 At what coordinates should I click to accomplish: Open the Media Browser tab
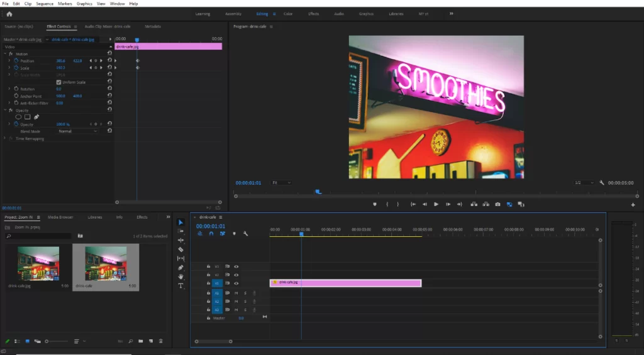(x=60, y=217)
